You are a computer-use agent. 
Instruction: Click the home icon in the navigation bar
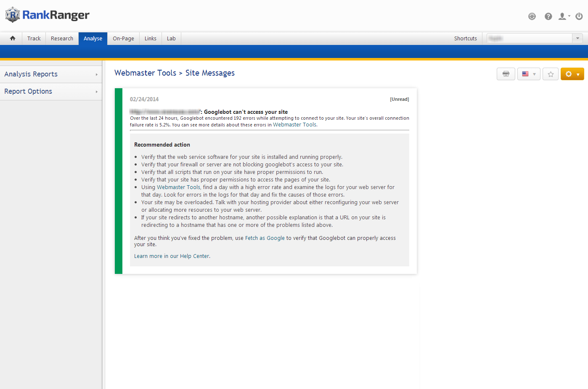(13, 38)
